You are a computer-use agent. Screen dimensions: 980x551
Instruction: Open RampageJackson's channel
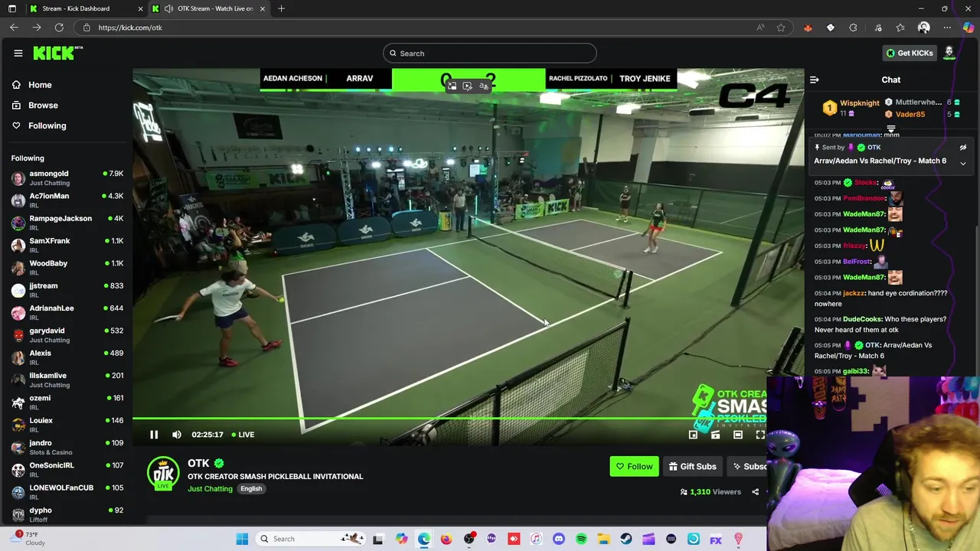[67, 223]
